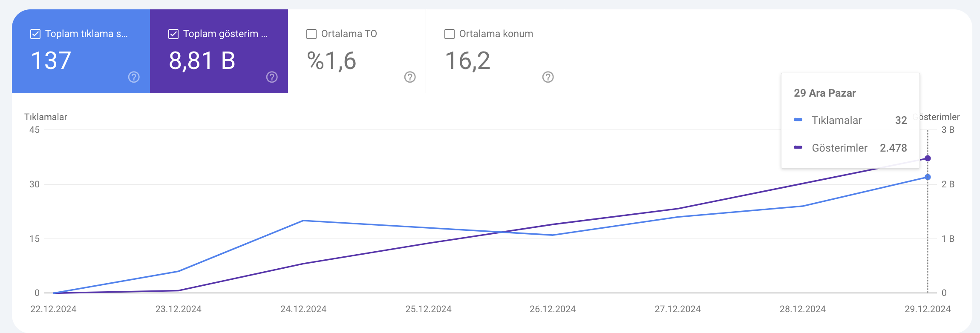This screenshot has height=333, width=980.
Task: Open help icon on total clicks card
Action: coord(134,77)
